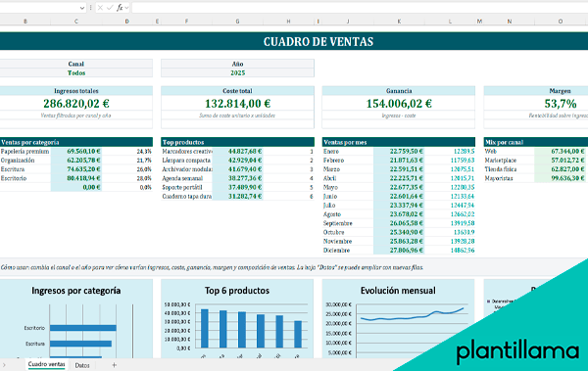
Task: Select the Evolución mensual line chart
Action: pos(398,318)
